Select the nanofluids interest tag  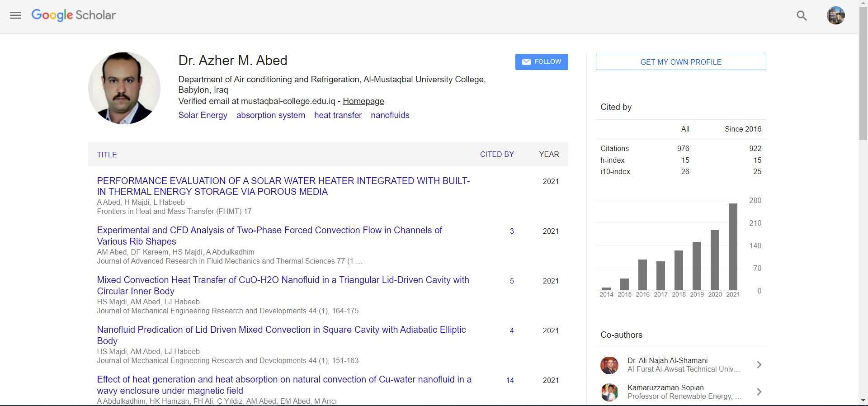pyautogui.click(x=390, y=115)
